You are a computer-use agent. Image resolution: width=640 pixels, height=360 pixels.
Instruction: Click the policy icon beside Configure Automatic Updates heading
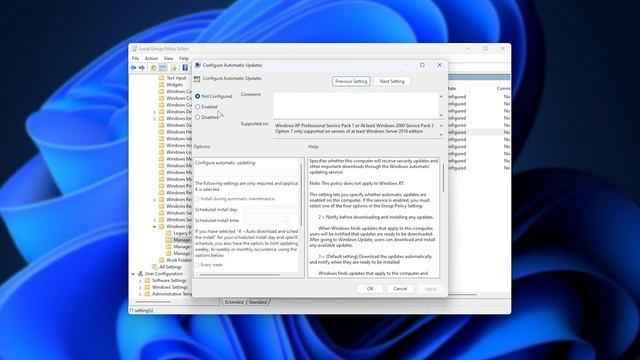click(x=197, y=79)
